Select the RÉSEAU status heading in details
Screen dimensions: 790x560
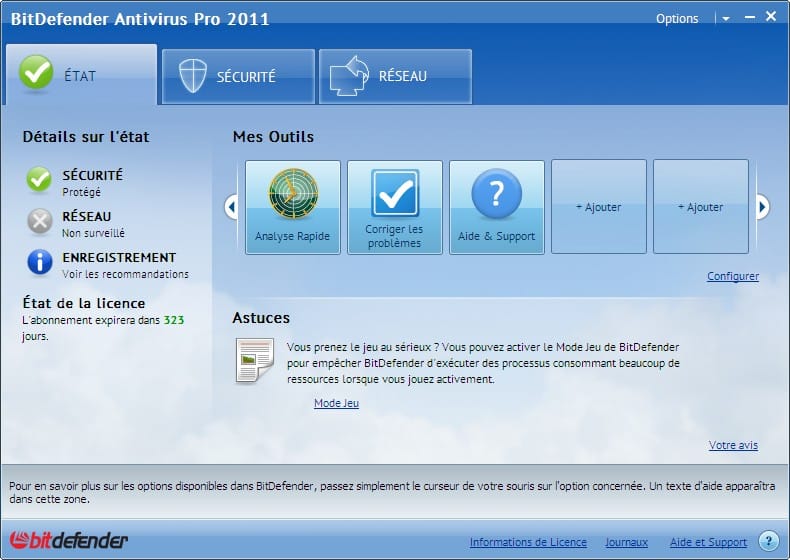[87, 216]
